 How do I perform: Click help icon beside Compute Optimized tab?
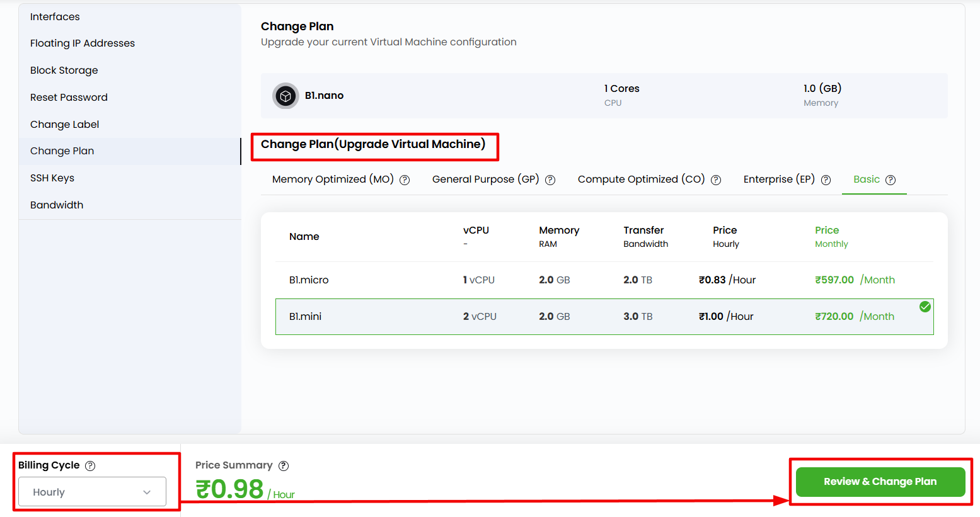pos(716,180)
